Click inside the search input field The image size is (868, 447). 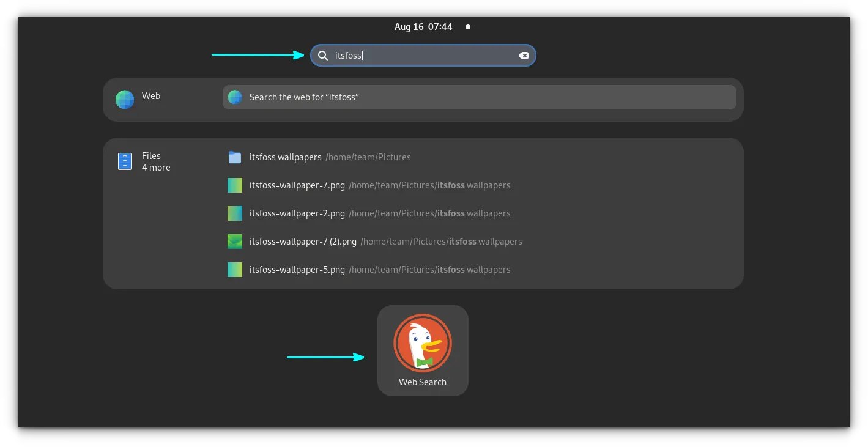tap(422, 55)
